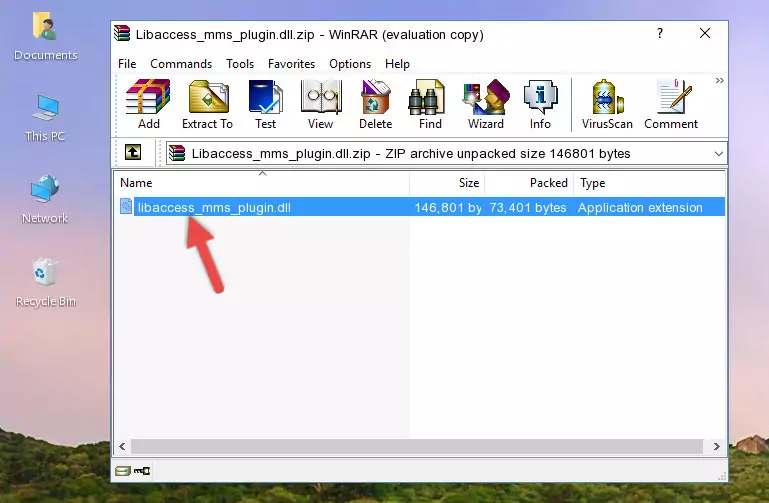Sort by the Size column header
Viewport: 769px width, 503px height.
[447, 183]
